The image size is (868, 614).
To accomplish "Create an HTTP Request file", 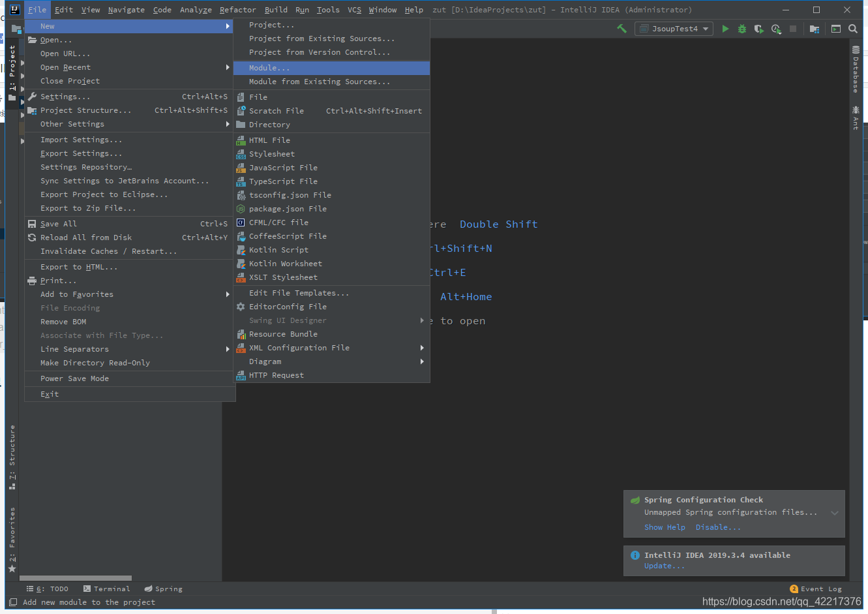I will pos(332,375).
